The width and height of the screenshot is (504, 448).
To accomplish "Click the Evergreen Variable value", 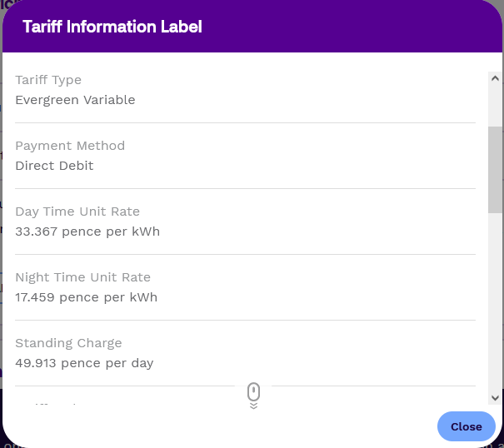I will pos(75,100).
